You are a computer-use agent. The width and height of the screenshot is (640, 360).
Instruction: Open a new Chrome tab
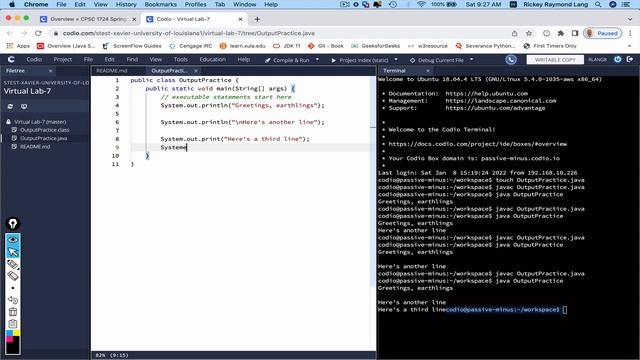point(257,19)
